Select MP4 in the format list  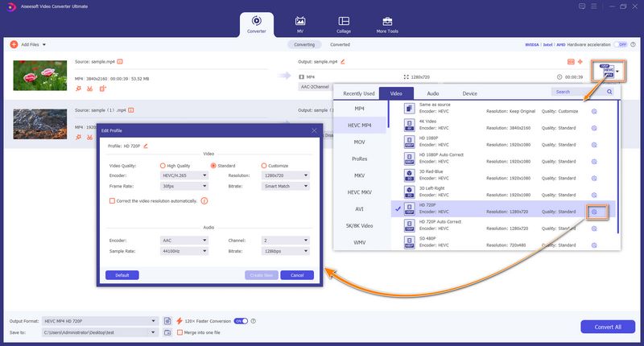point(359,109)
